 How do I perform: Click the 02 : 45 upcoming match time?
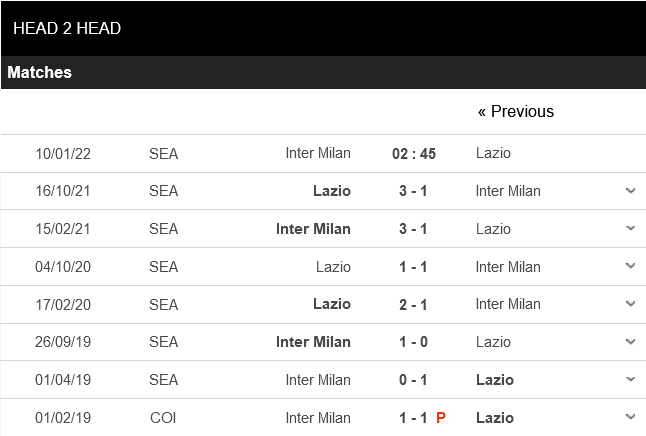coord(414,154)
